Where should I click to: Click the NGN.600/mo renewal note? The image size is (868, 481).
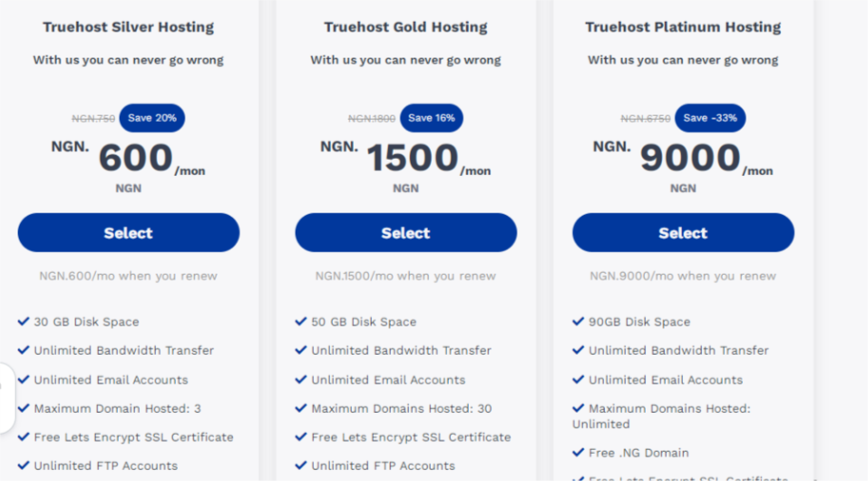pyautogui.click(x=129, y=276)
